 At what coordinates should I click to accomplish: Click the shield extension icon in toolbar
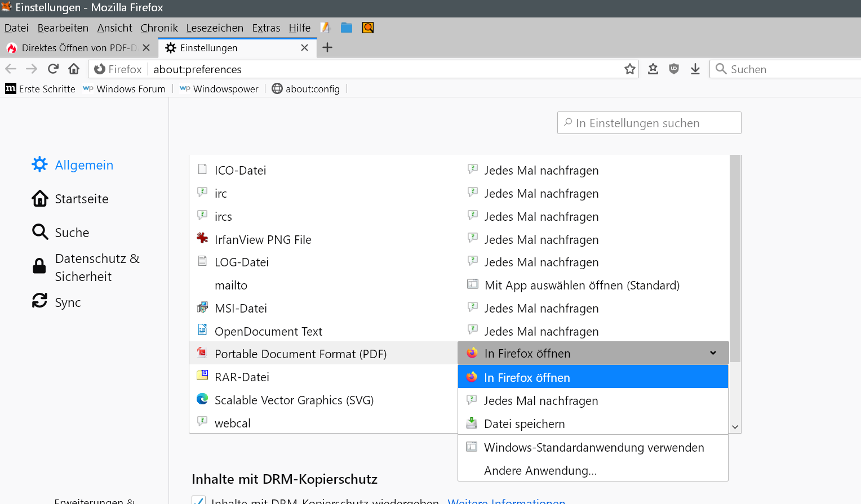tap(673, 69)
